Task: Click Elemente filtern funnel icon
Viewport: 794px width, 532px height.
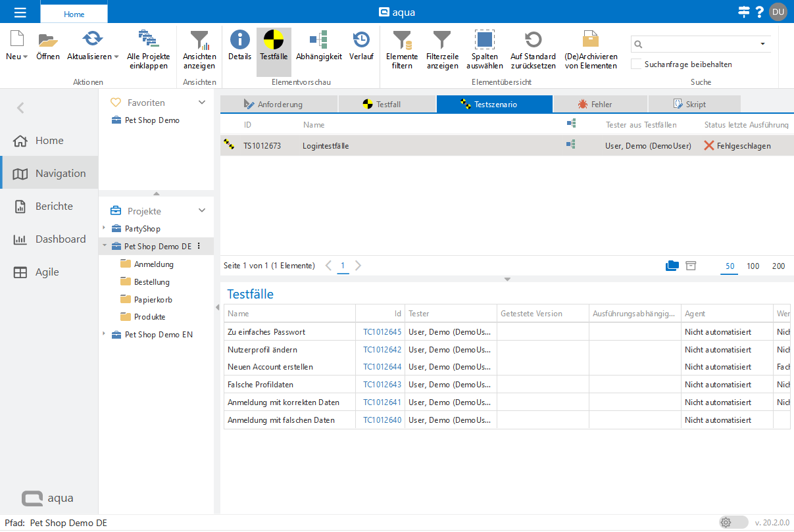Action: [401, 41]
